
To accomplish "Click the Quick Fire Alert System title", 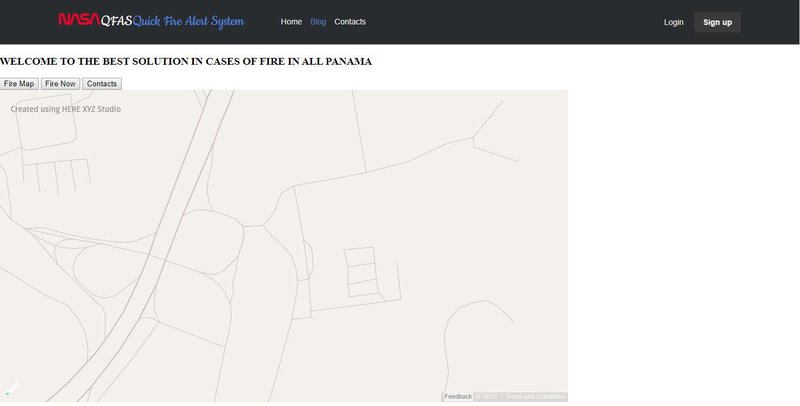I will click(x=189, y=21).
